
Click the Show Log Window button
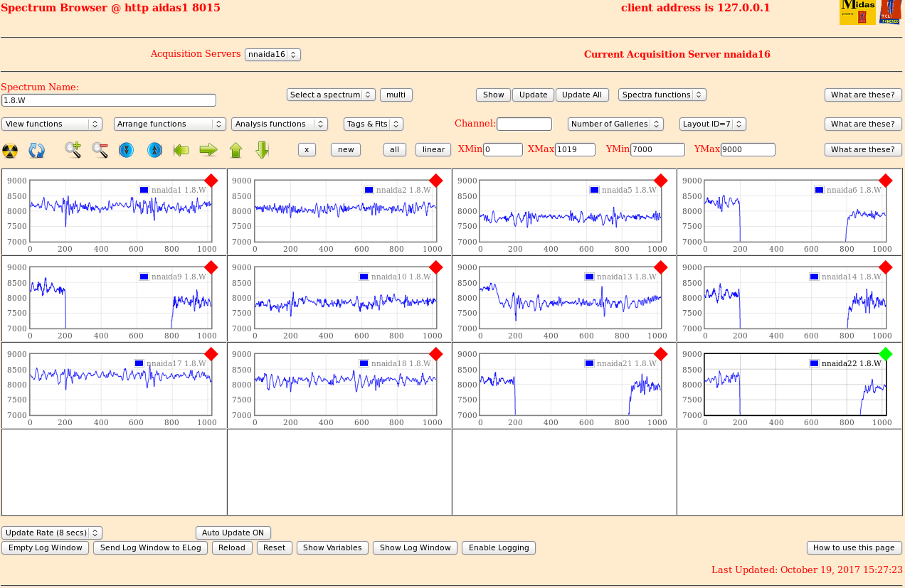(415, 547)
